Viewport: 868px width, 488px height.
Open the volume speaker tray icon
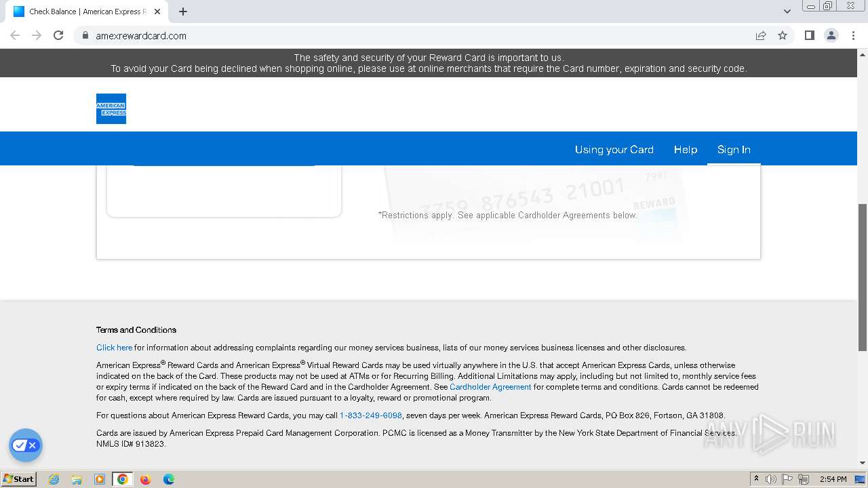point(771,479)
